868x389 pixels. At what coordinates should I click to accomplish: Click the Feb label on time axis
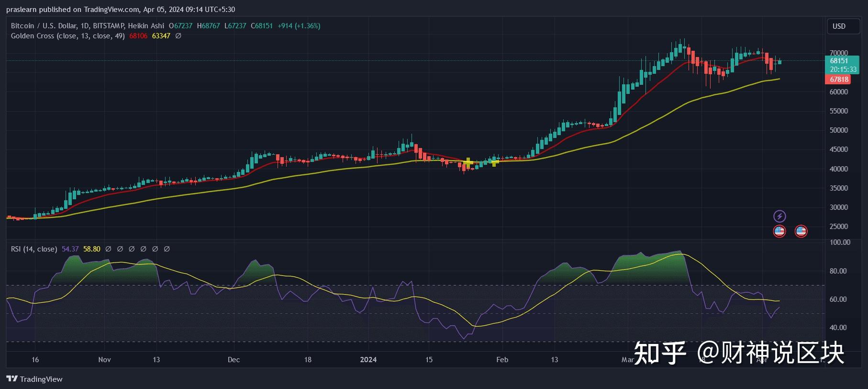tap(502, 359)
